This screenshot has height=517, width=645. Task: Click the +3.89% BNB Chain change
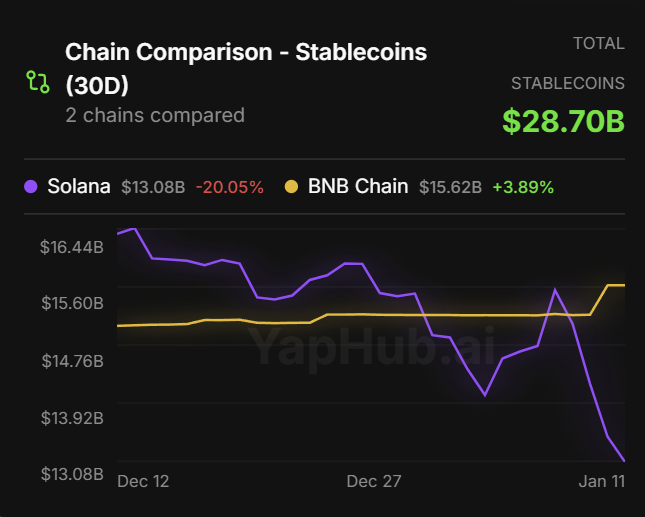(x=523, y=187)
